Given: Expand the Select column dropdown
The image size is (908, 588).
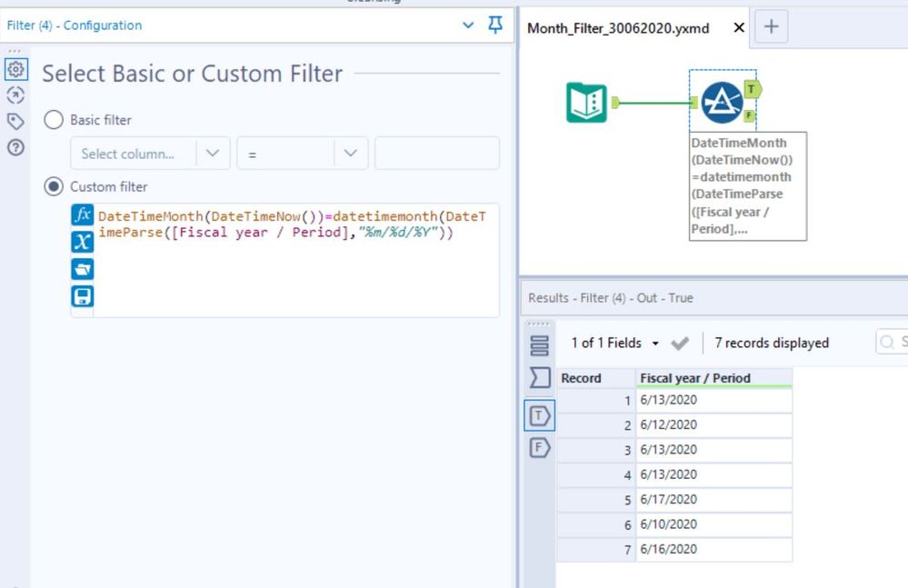Looking at the screenshot, I should tap(212, 154).
